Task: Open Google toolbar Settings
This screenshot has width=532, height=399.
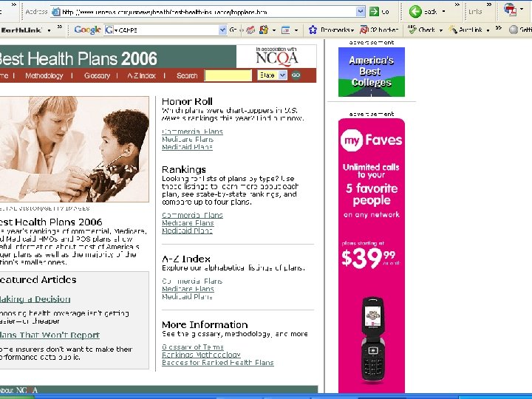Action: (x=520, y=30)
